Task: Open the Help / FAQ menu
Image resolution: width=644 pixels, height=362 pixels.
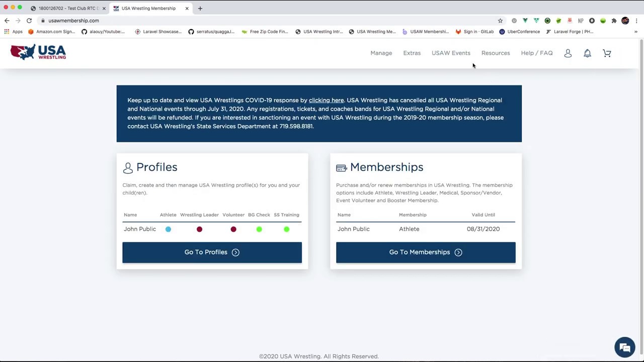Action: pos(537,53)
